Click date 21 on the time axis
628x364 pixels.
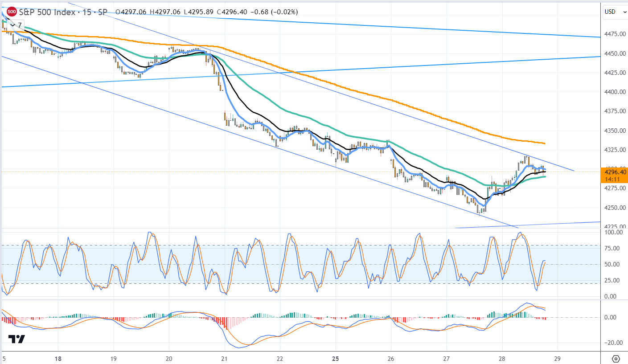[x=224, y=358]
